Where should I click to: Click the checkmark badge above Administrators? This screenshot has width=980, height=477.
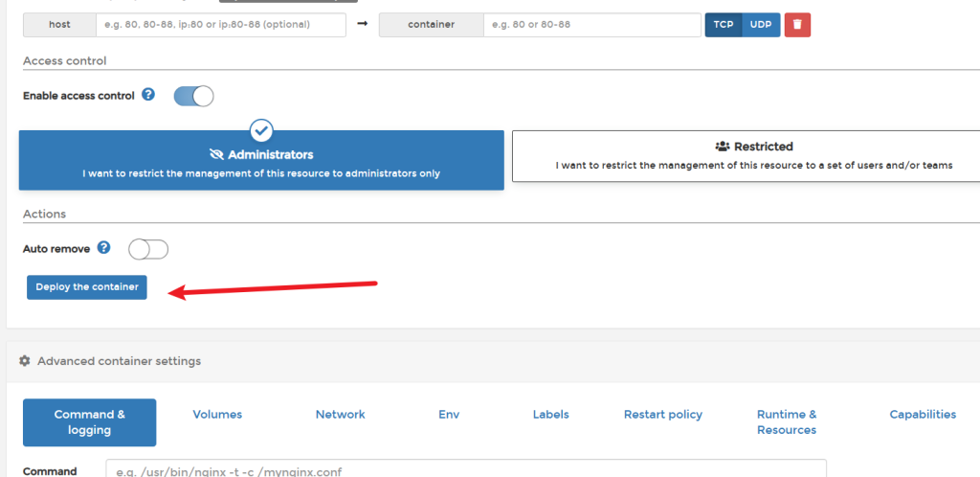click(x=261, y=130)
